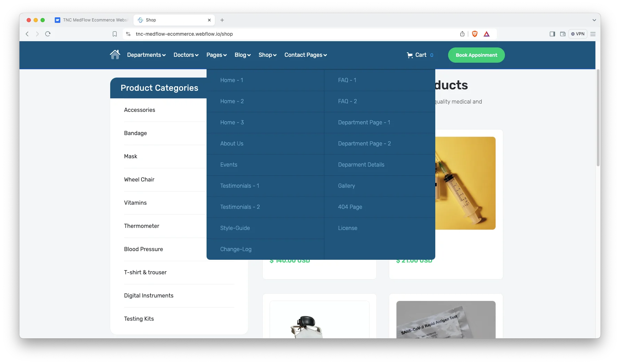Click the share icon near the address bar
Screen dimensions: 620x364
462,34
